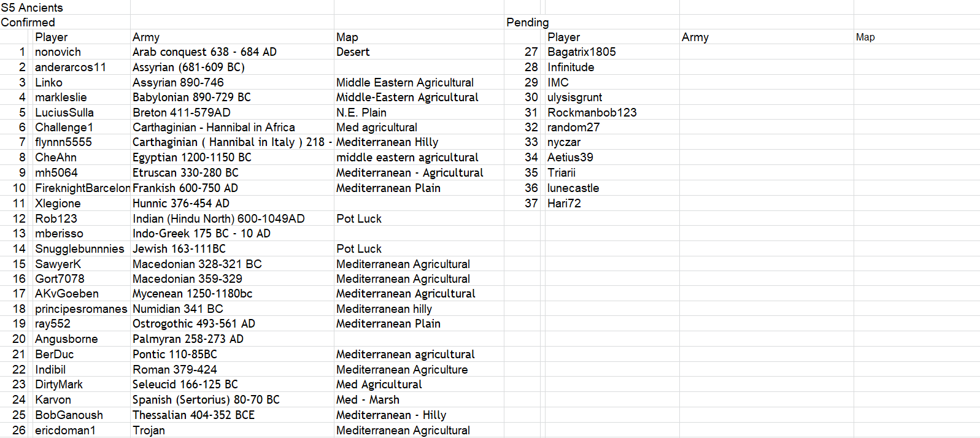
Task: Click the 'Mediterranean hilly' cell for Numidian
Action: tap(384, 309)
